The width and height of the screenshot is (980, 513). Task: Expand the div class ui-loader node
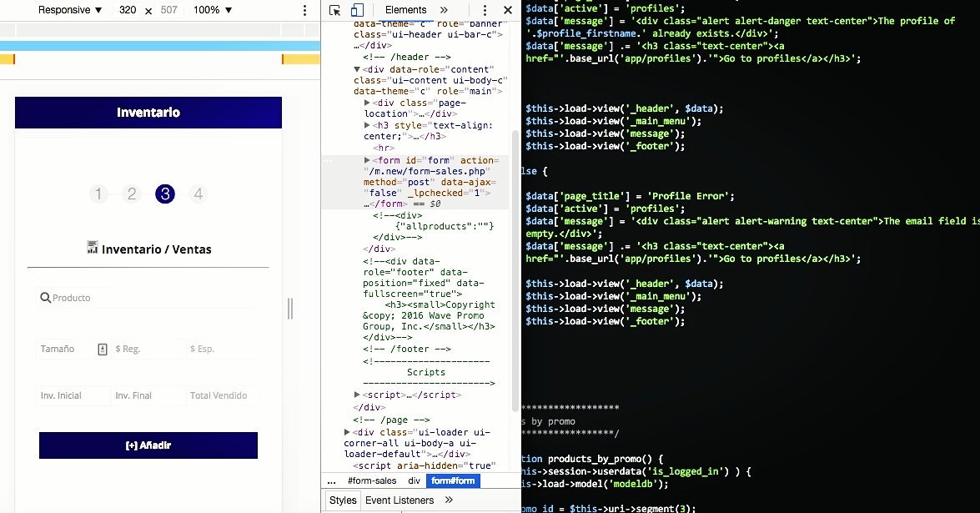[x=347, y=432]
